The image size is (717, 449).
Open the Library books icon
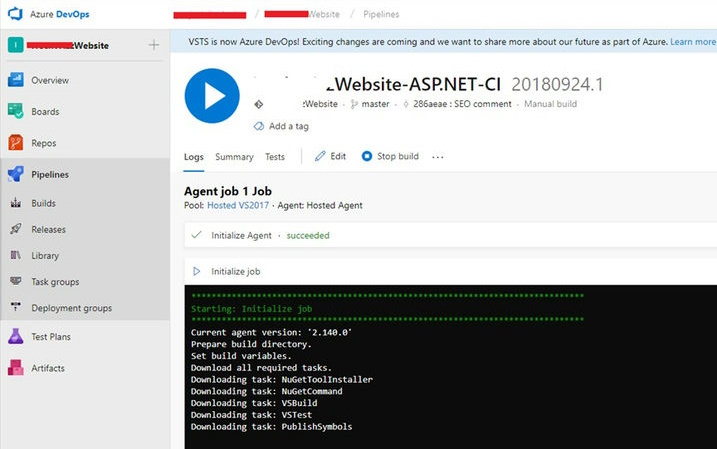pyautogui.click(x=16, y=255)
